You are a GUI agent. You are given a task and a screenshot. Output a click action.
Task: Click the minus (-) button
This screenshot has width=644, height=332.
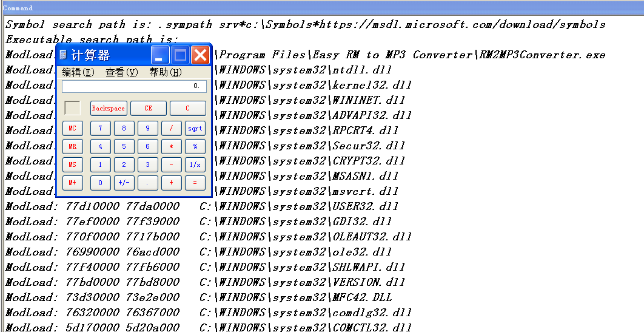pos(171,164)
